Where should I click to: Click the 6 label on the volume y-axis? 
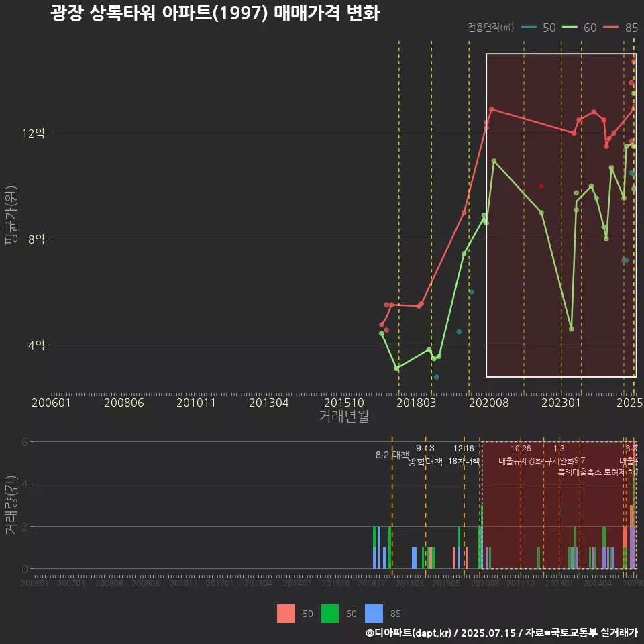tap(25, 442)
